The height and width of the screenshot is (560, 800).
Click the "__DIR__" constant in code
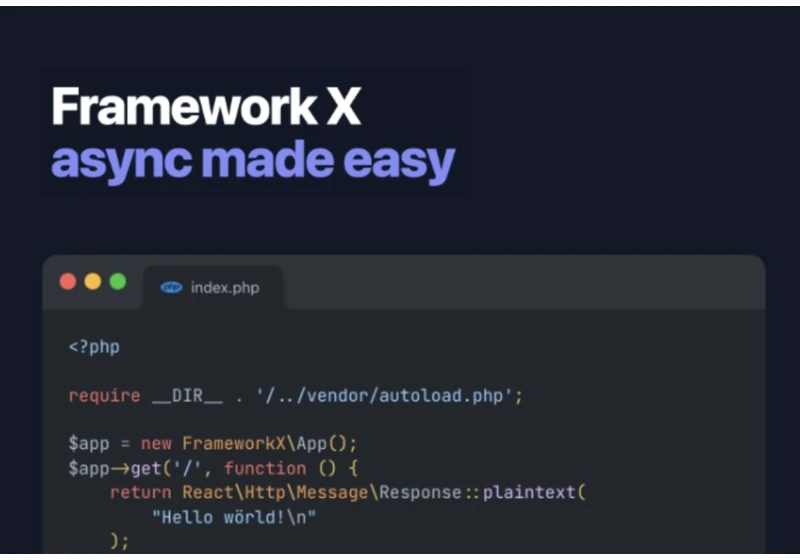click(187, 396)
